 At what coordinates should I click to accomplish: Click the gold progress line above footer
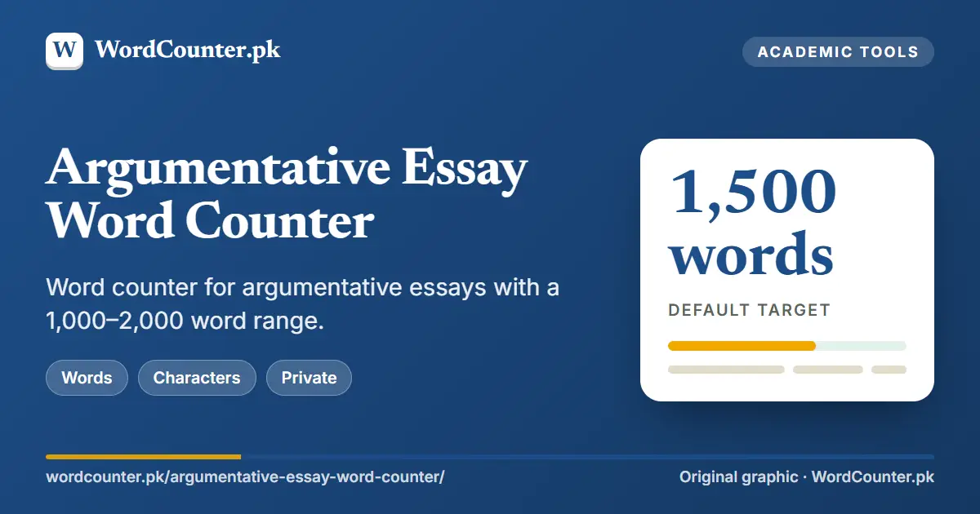tap(144, 457)
